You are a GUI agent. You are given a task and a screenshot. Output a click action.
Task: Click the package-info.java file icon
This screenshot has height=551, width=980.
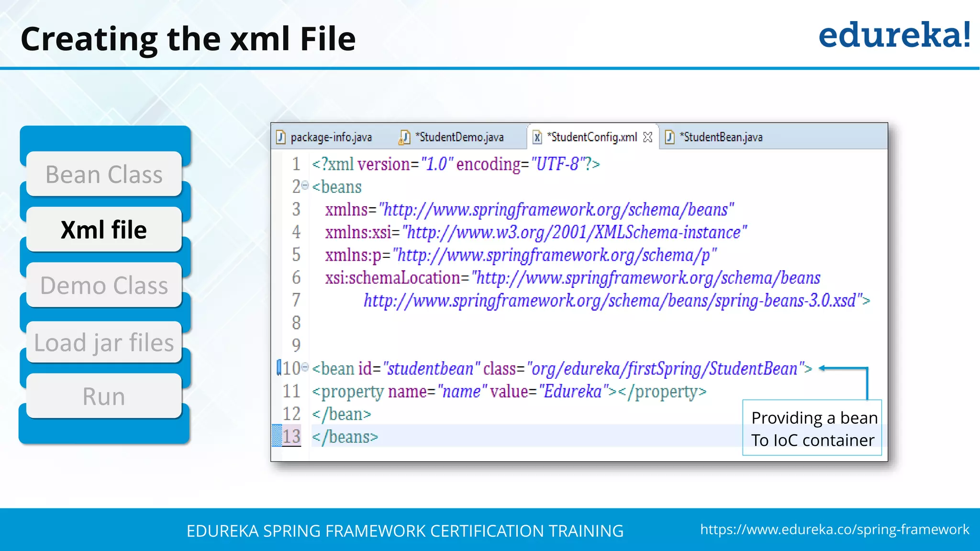(x=281, y=137)
